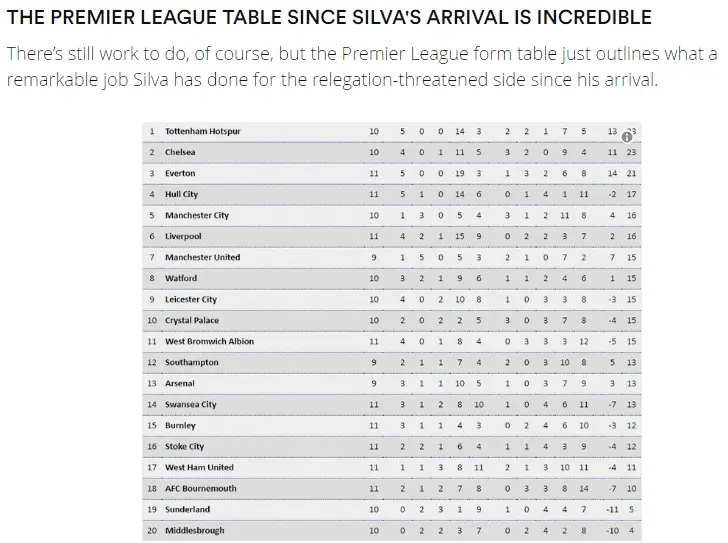Click Crystal Palace team name
Viewport: 728px width, 543px height.
(193, 320)
